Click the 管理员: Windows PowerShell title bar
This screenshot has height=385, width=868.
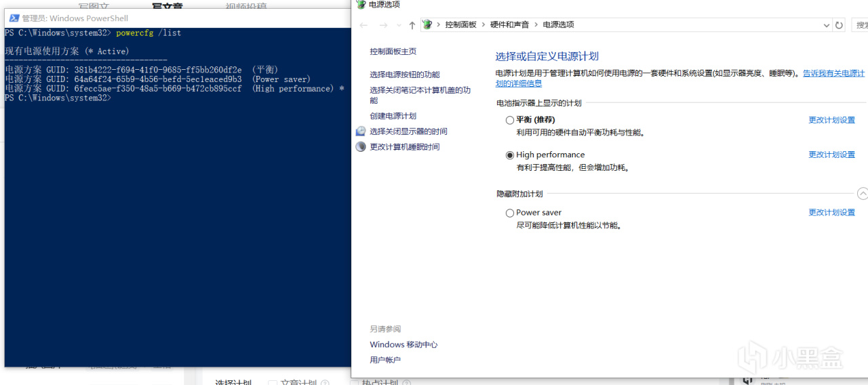pos(177,18)
